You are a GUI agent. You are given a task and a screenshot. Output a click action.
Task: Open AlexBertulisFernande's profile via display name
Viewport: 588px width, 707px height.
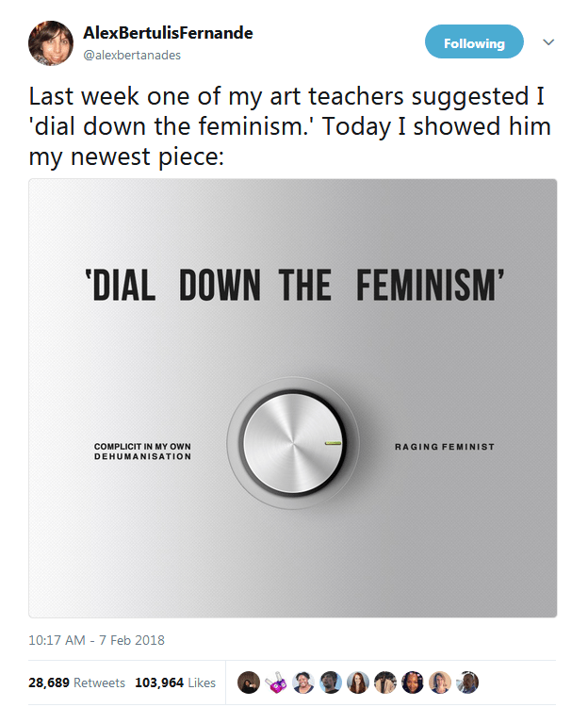point(169,34)
